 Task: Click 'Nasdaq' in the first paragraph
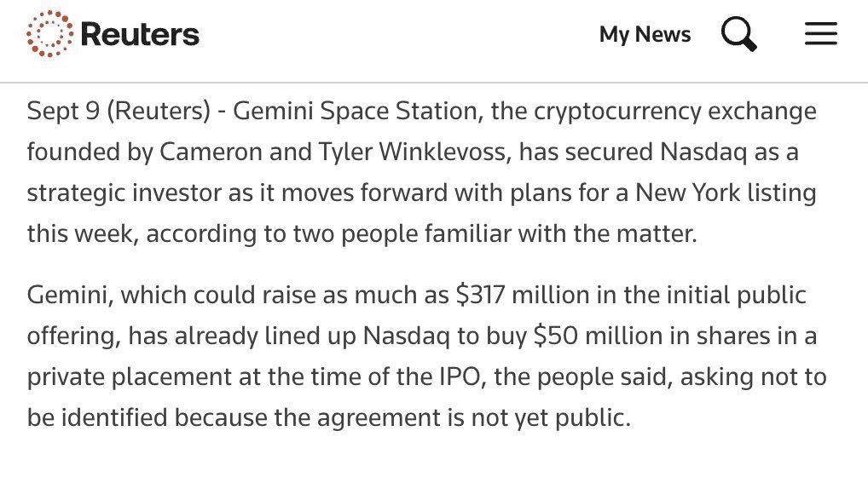point(703,152)
